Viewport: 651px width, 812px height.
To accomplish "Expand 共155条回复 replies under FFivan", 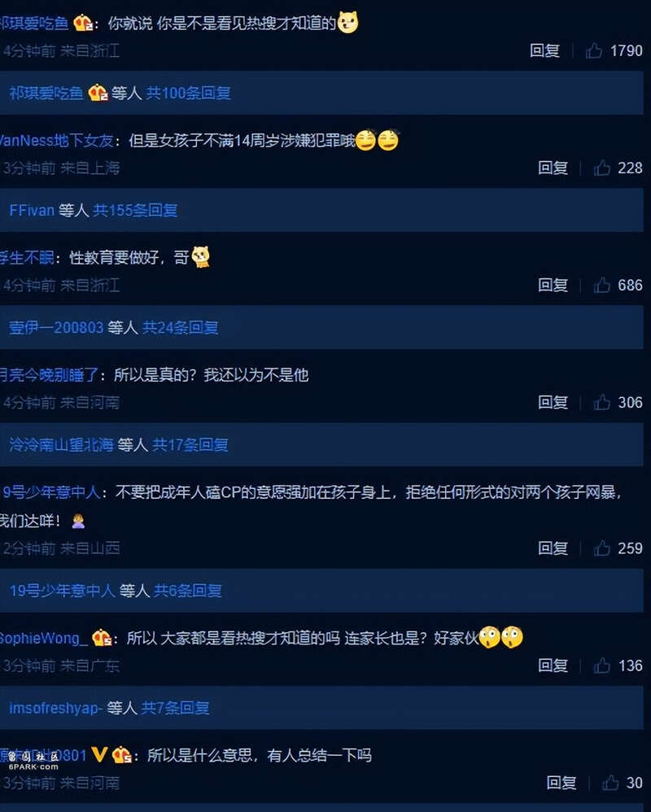I will (x=135, y=210).
